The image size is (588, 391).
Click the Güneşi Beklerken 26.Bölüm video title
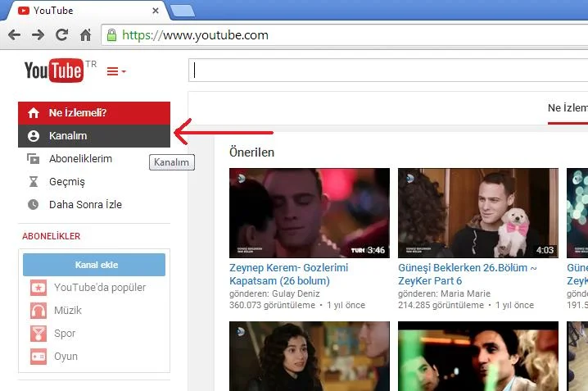coord(467,274)
